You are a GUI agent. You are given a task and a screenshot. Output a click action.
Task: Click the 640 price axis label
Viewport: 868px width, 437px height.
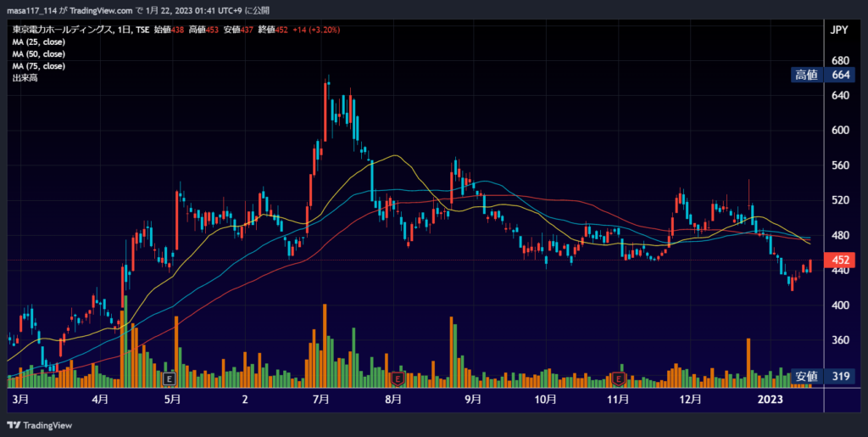pyautogui.click(x=840, y=95)
